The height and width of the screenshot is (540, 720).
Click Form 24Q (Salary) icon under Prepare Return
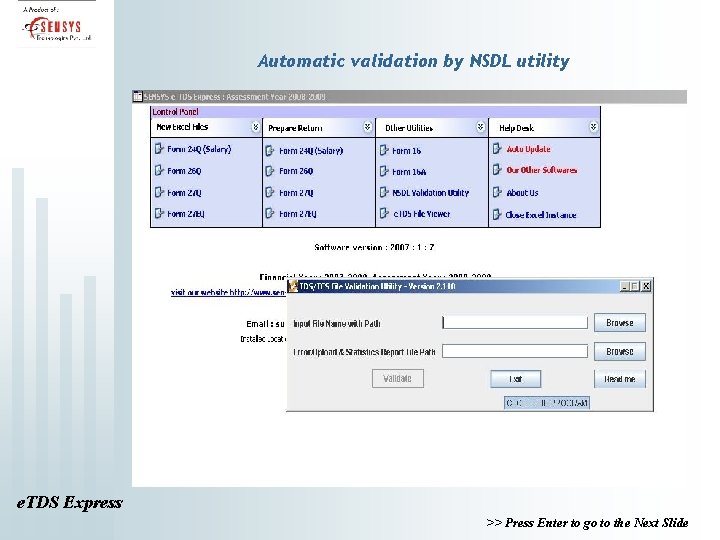pyautogui.click(x=270, y=151)
